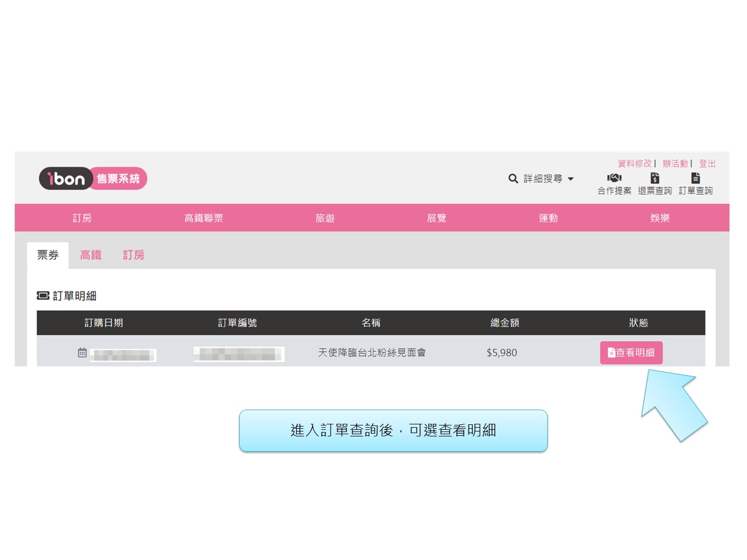
Task: Click 登出 to log out
Action: (x=707, y=164)
